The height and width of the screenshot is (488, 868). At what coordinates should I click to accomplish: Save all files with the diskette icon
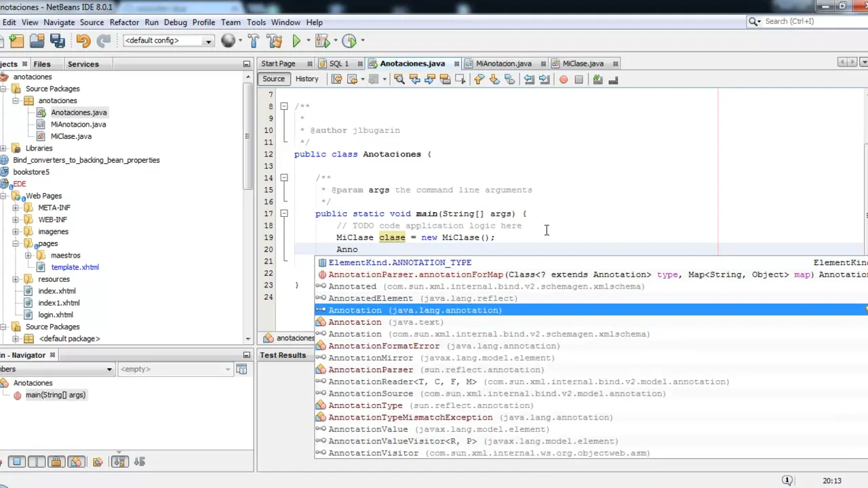point(58,41)
